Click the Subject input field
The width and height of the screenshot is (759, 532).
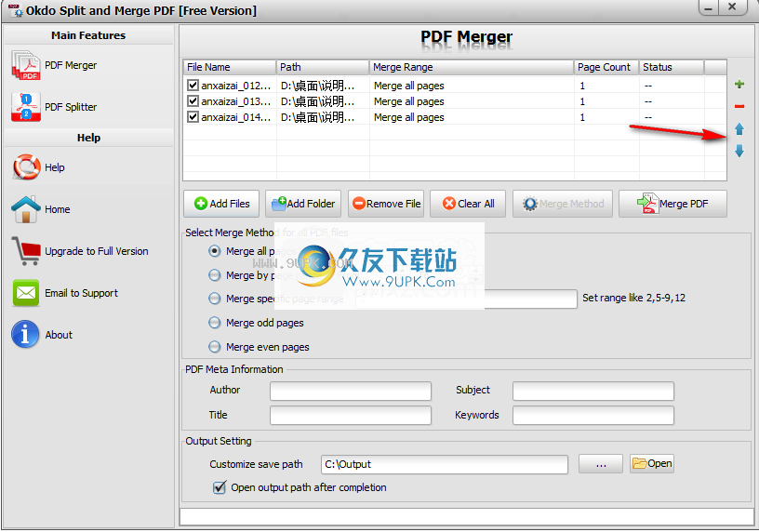pyautogui.click(x=593, y=391)
